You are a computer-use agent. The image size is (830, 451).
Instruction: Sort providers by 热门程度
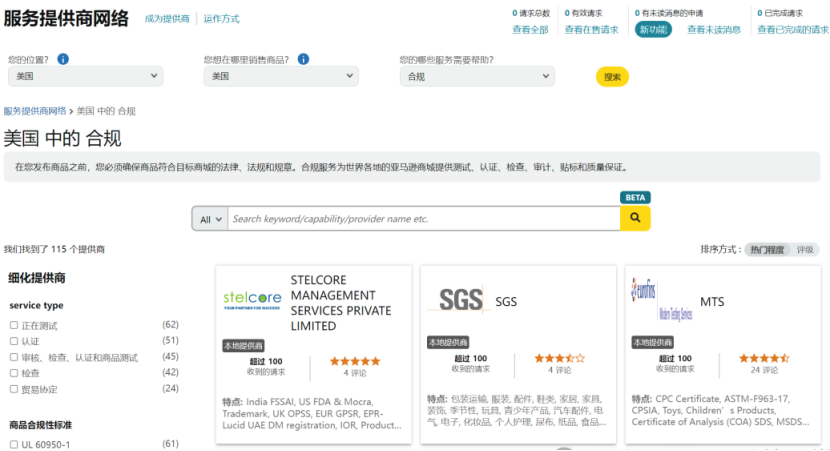tap(767, 249)
